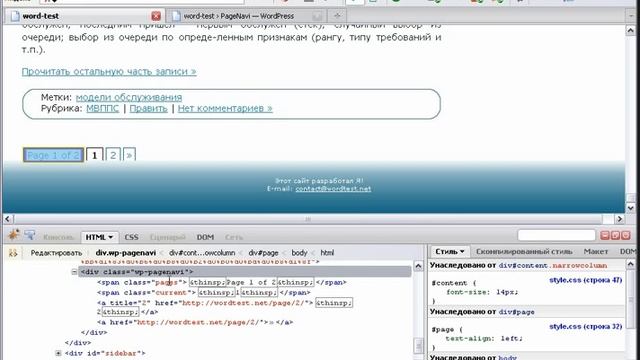Close the word-test browser tab
Viewport: 640px width, 360px height.
click(x=156, y=16)
